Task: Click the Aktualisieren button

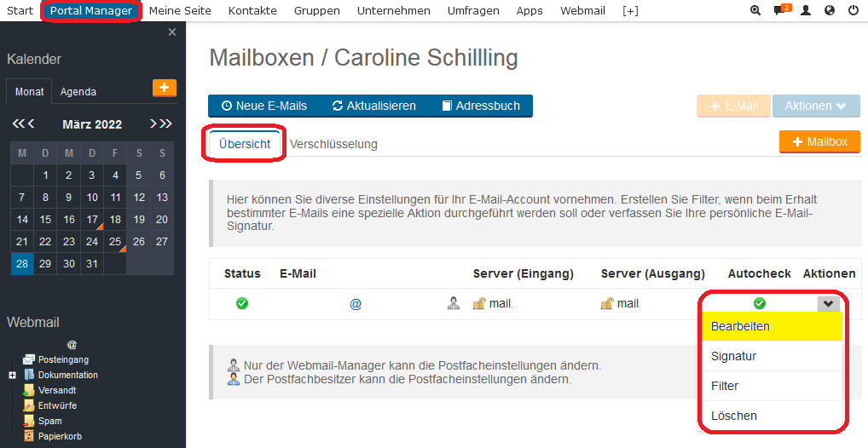Action: pos(373,106)
